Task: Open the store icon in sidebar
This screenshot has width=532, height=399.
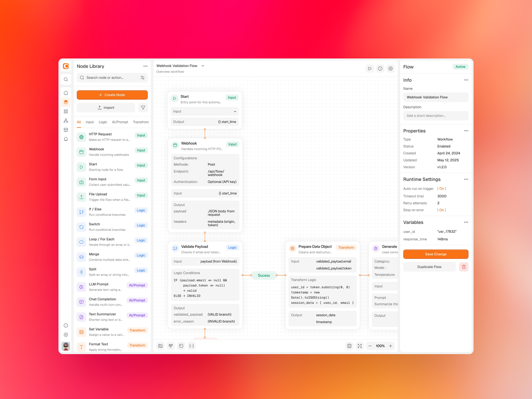Action: (66, 130)
